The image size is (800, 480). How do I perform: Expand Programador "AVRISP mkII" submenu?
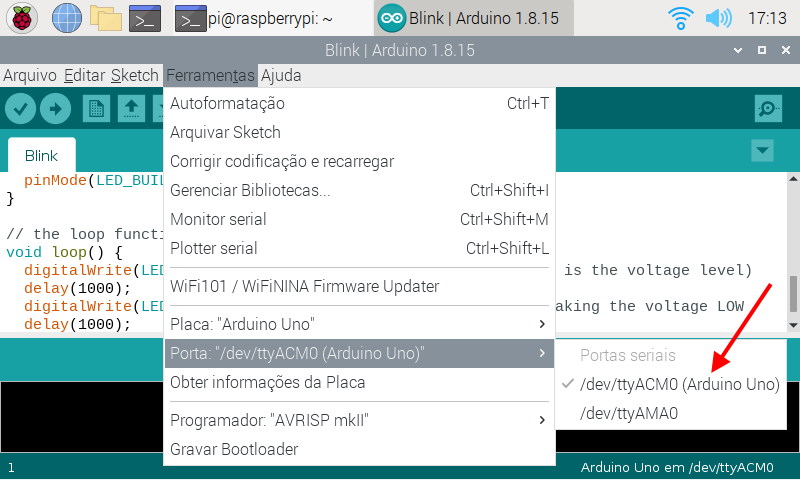pos(359,420)
